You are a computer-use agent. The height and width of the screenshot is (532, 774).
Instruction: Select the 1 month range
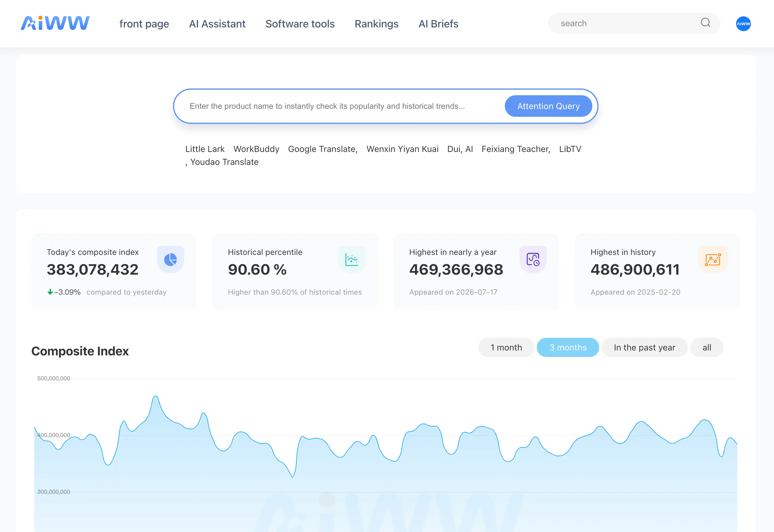[506, 347]
